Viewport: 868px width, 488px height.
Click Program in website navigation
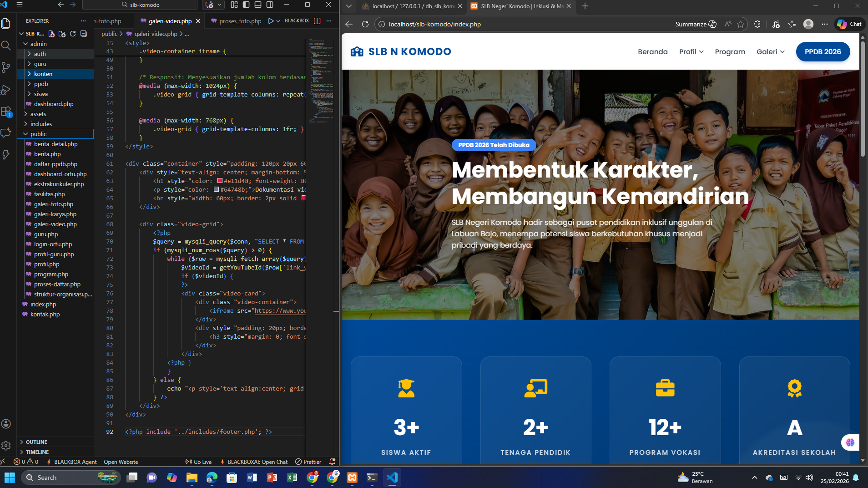pos(730,52)
